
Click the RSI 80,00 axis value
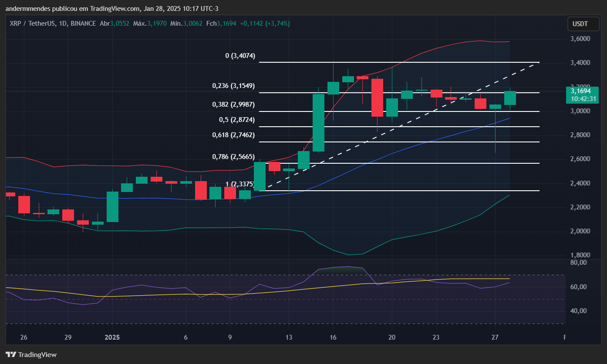tap(580, 263)
